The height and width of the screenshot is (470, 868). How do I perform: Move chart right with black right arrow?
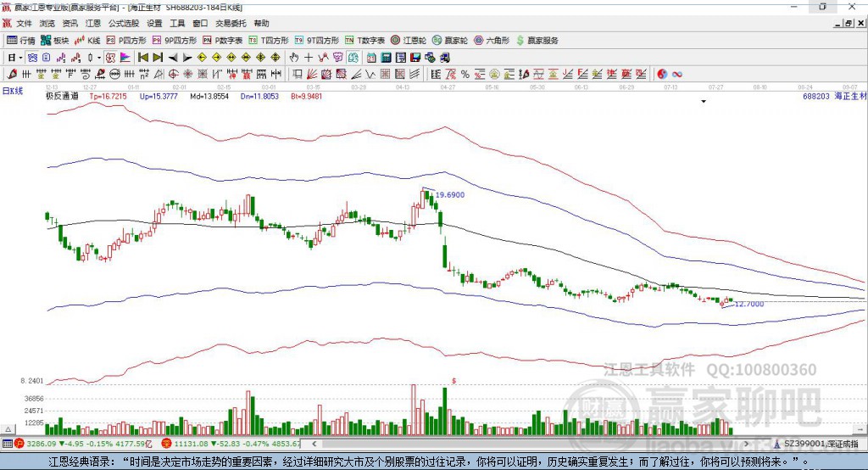point(187,58)
